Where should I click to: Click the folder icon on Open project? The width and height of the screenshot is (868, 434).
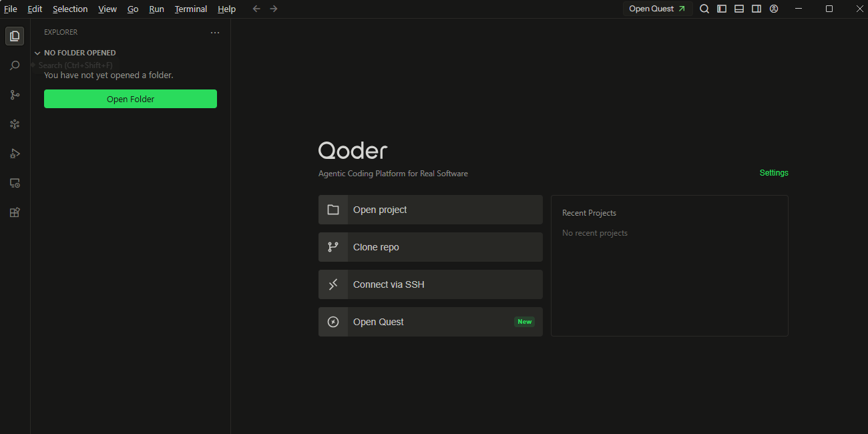click(x=333, y=210)
